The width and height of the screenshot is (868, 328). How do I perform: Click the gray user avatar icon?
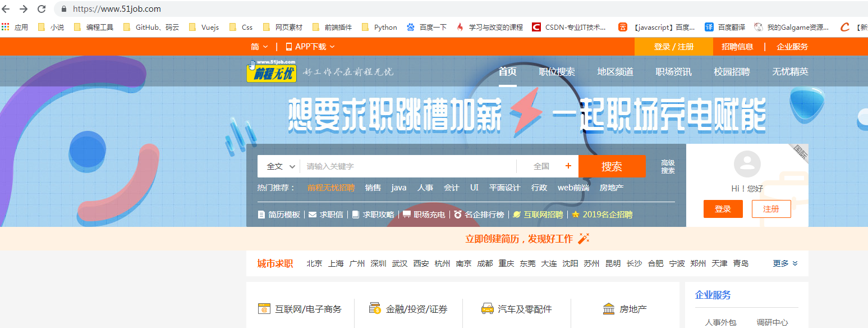coord(747,164)
